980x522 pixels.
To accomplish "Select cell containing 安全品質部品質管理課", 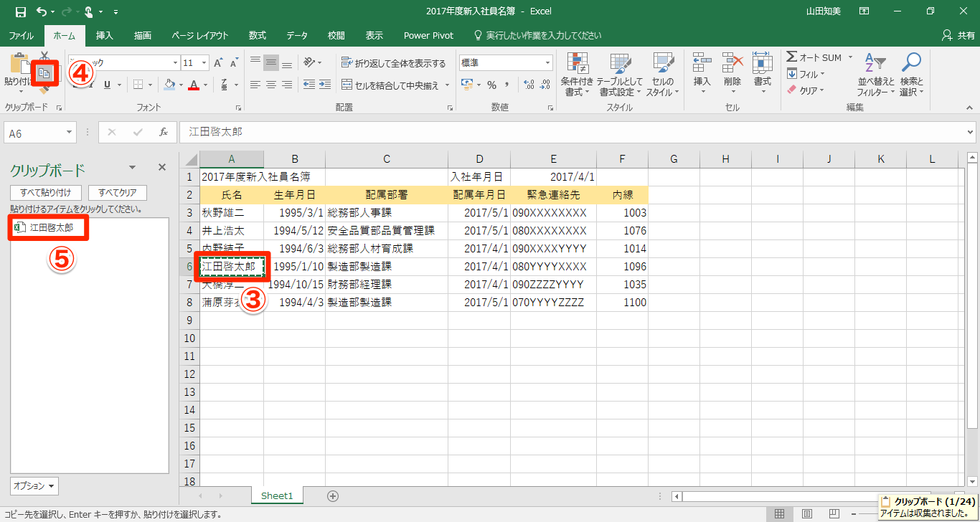I will [x=387, y=231].
